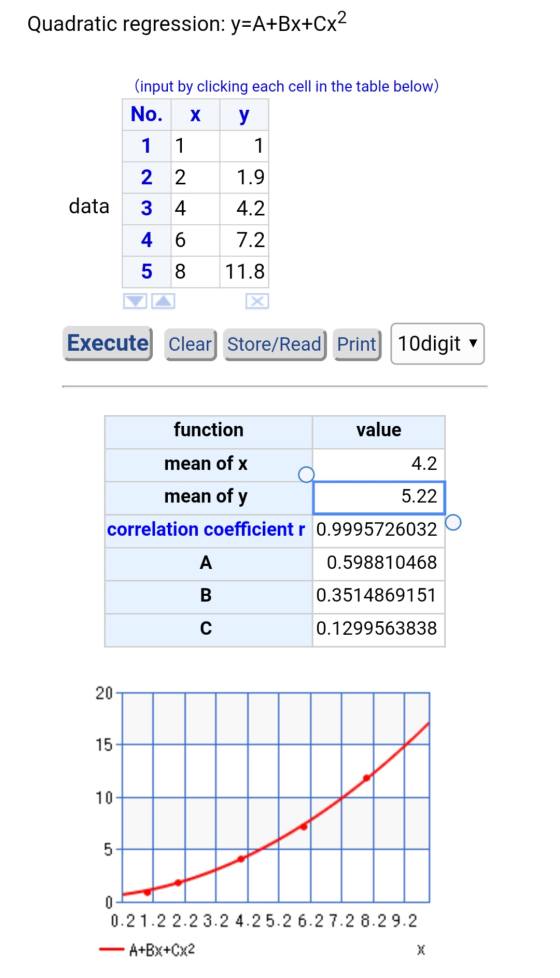Click row number 5 in the data table
The height and width of the screenshot is (978, 560).
[147, 272]
